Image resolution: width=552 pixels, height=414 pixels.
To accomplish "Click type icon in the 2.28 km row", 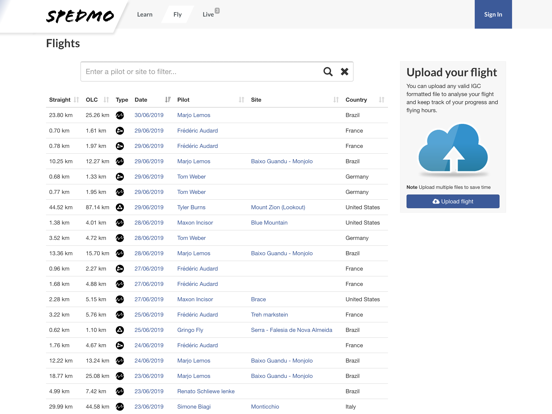I will point(120,299).
